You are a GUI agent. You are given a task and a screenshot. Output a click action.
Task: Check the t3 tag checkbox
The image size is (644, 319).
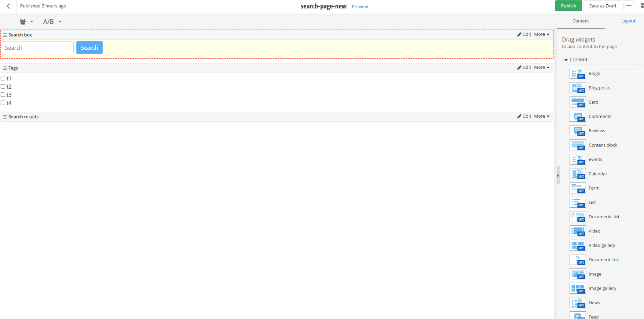tap(3, 95)
